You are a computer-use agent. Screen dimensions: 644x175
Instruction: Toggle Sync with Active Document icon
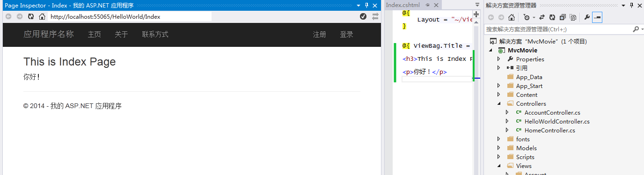pos(542,17)
